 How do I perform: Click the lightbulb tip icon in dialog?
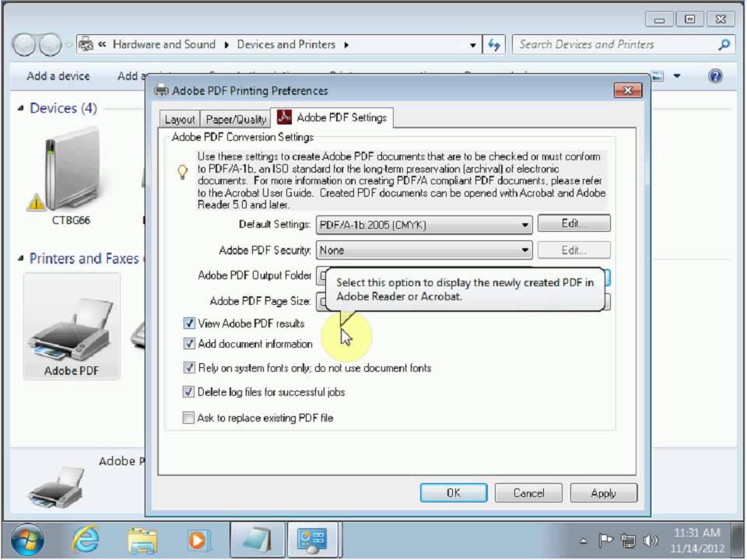(182, 171)
